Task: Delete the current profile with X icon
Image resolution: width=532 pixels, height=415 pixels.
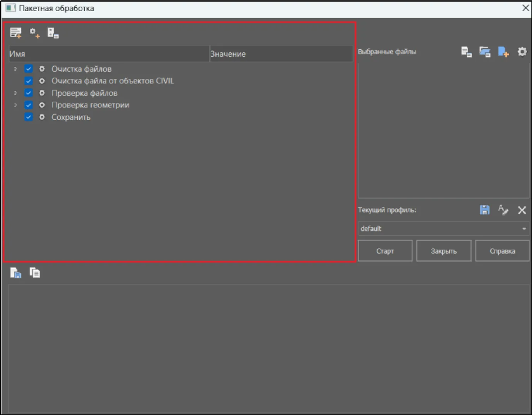Action: point(522,210)
